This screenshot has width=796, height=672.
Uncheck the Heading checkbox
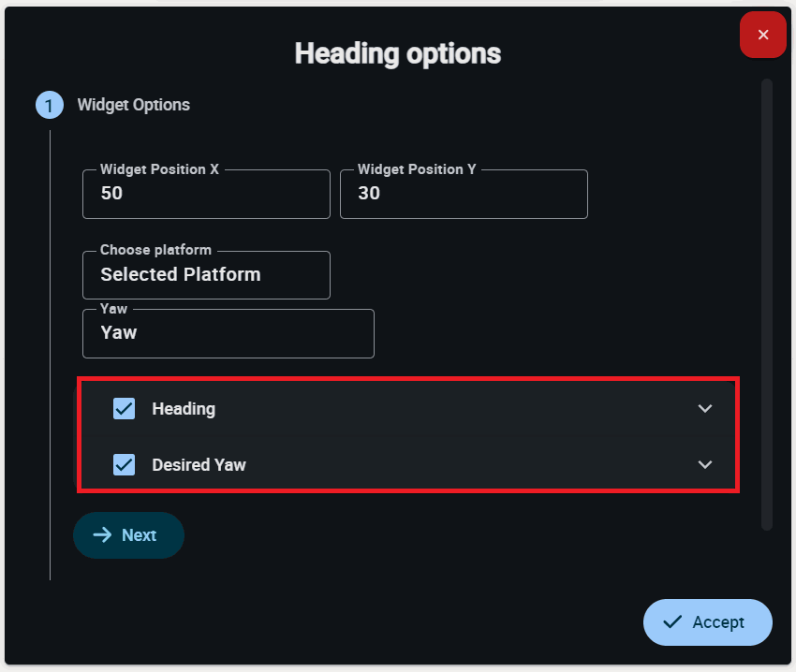point(124,409)
